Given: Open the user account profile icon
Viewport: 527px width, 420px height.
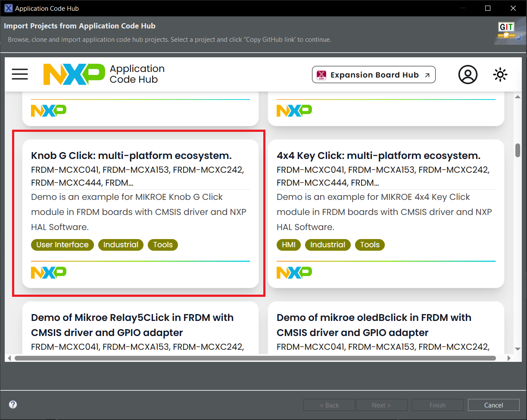Looking at the screenshot, I should [x=468, y=75].
